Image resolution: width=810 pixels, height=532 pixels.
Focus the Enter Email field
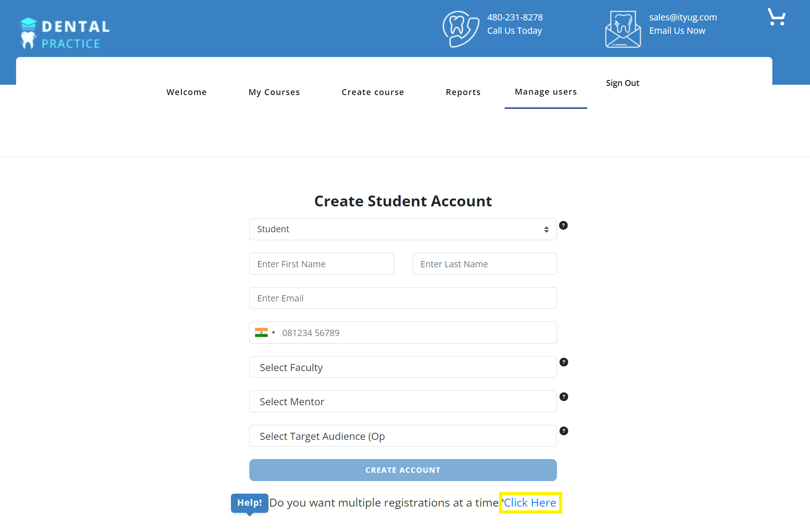point(403,299)
